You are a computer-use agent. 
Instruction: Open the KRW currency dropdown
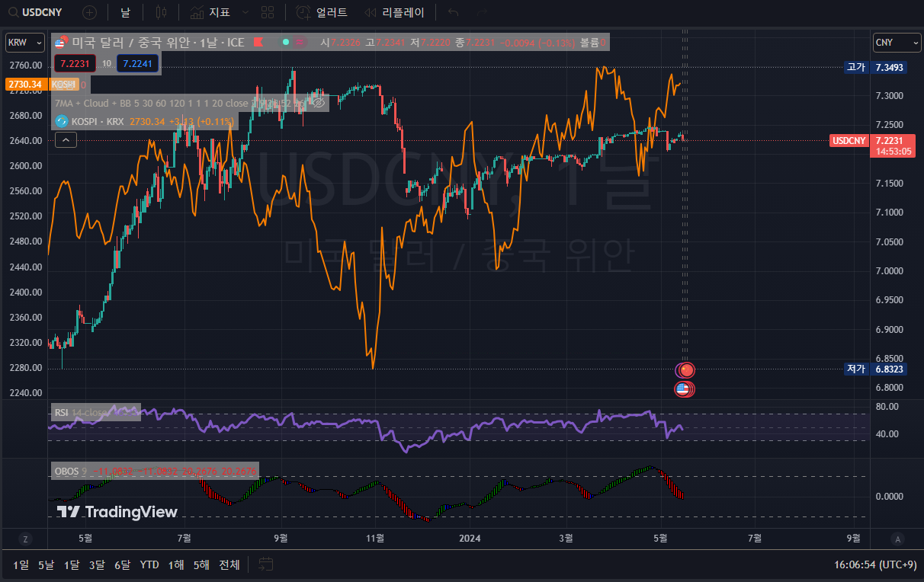point(24,43)
